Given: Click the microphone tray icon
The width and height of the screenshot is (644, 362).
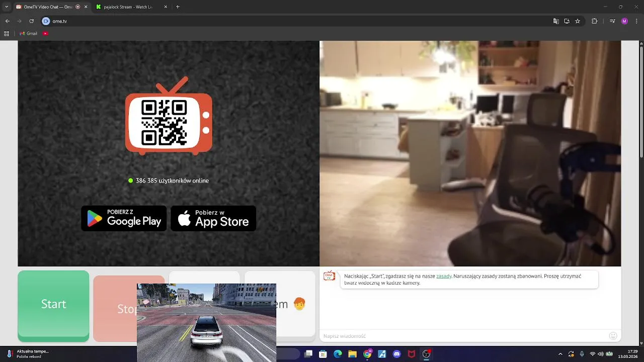Looking at the screenshot, I should [x=582, y=354].
